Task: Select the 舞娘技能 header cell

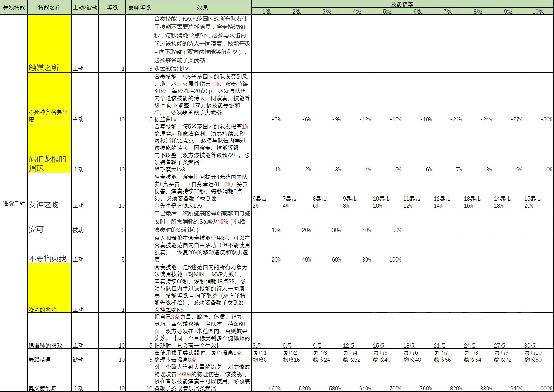Action: click(14, 8)
